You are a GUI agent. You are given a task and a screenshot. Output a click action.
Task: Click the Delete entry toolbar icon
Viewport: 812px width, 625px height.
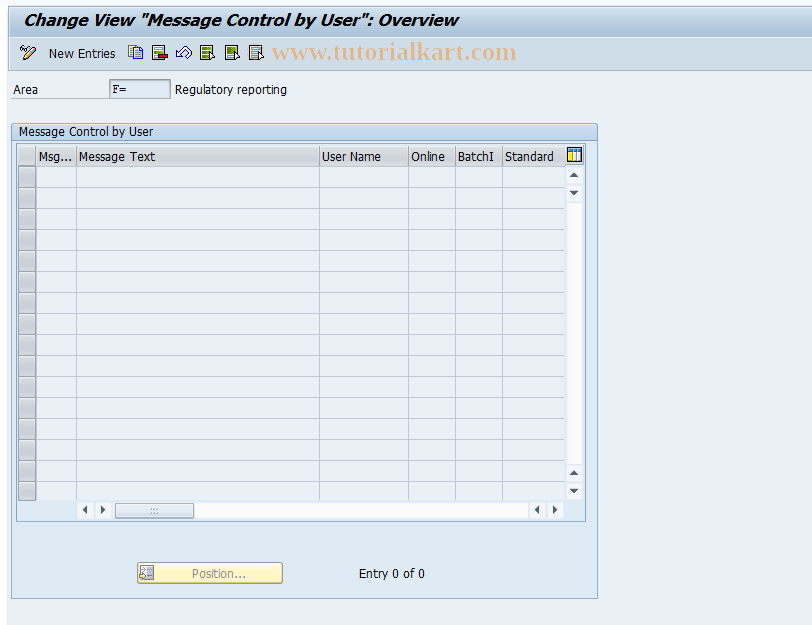click(x=160, y=53)
